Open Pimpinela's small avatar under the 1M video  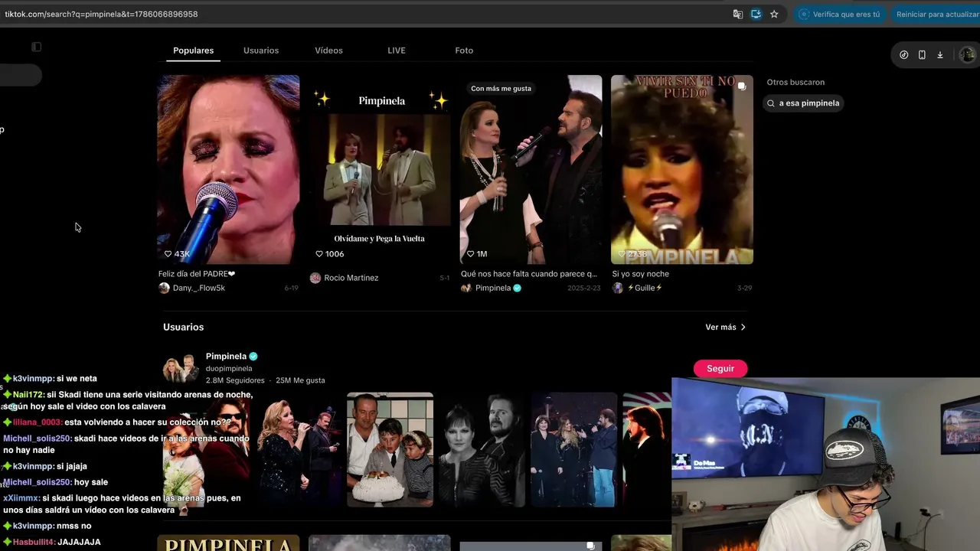[x=466, y=288]
